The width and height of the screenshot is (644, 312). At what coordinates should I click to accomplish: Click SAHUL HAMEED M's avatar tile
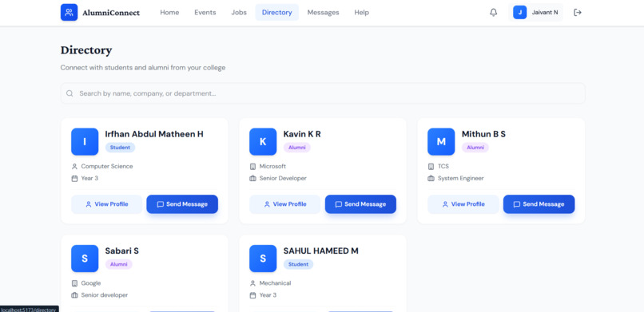[263, 259]
